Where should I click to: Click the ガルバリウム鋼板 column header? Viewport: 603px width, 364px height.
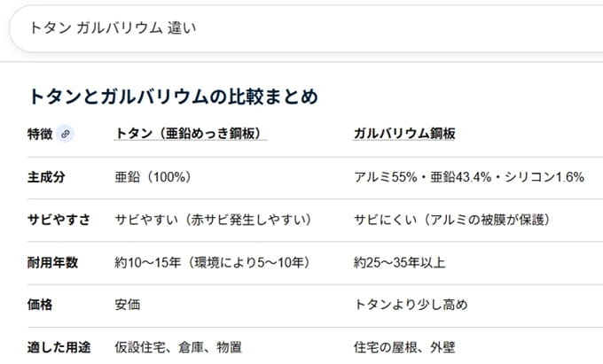point(404,134)
